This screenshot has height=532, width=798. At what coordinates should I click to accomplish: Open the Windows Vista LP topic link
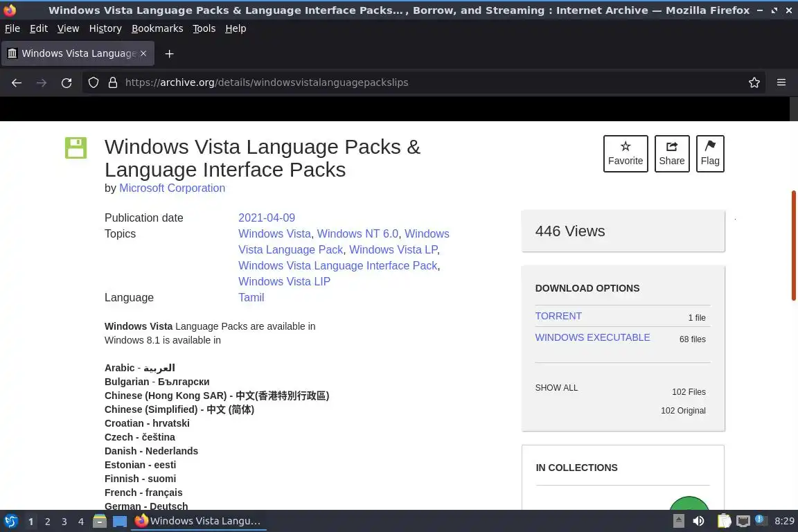pos(393,249)
